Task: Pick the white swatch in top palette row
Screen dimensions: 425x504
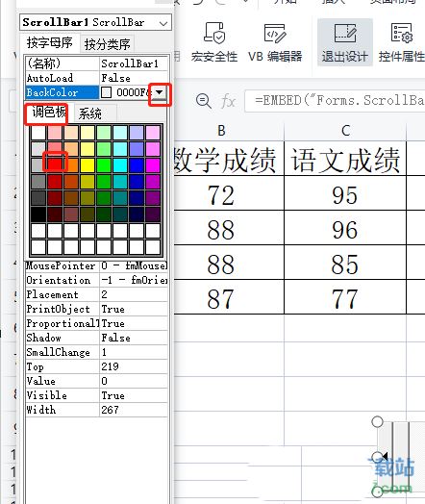Action: [x=38, y=133]
